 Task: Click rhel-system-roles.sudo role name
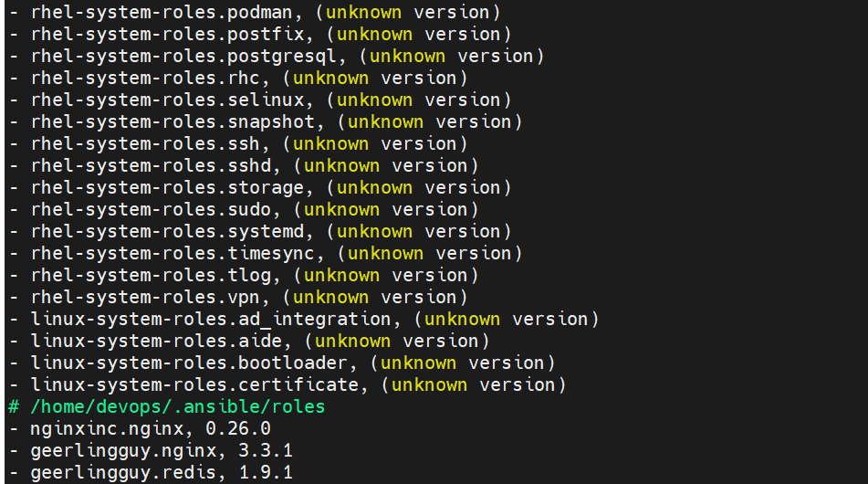(x=152, y=210)
